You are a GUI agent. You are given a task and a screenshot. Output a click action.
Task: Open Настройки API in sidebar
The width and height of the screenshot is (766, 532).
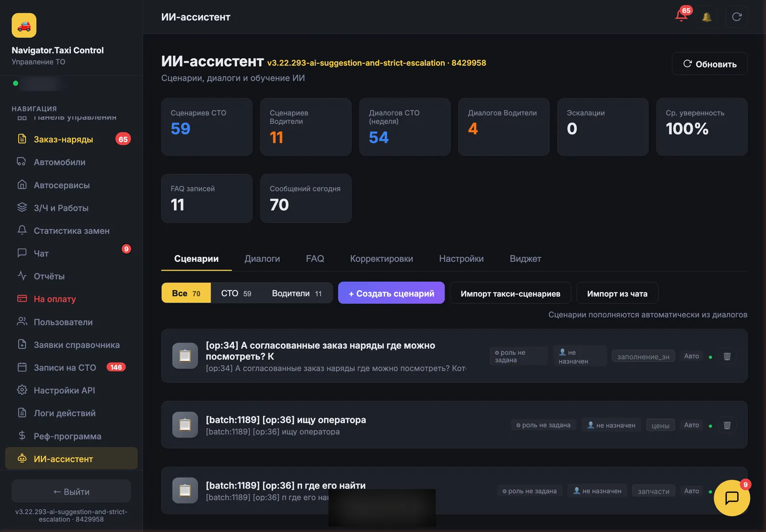pos(71,390)
